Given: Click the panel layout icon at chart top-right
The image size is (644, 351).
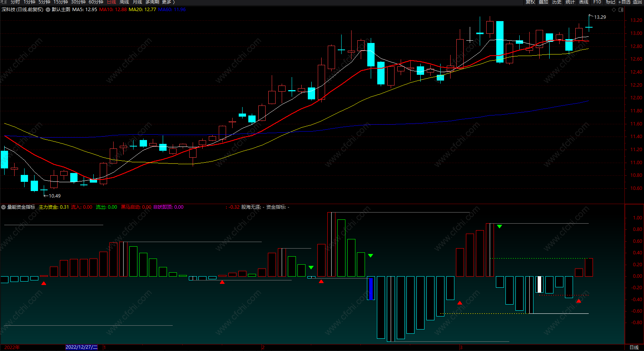Looking at the screenshot, I should point(621,10).
